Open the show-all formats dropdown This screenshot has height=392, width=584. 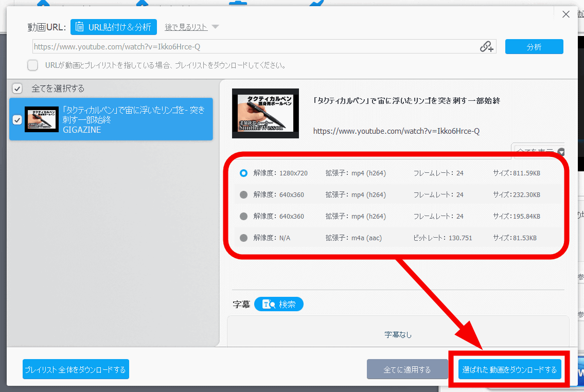[x=561, y=152]
